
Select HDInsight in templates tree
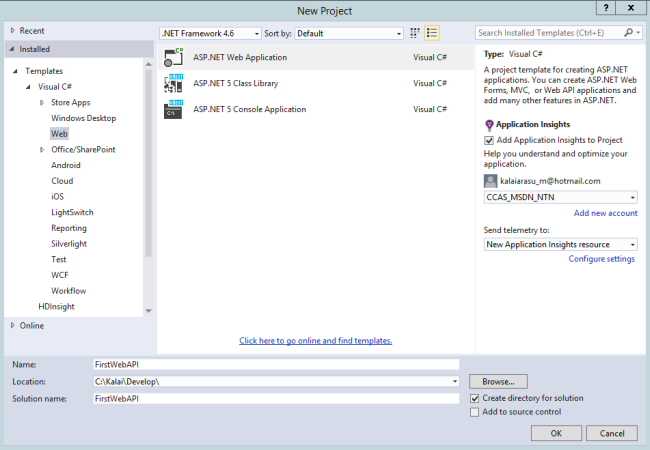pos(56,307)
